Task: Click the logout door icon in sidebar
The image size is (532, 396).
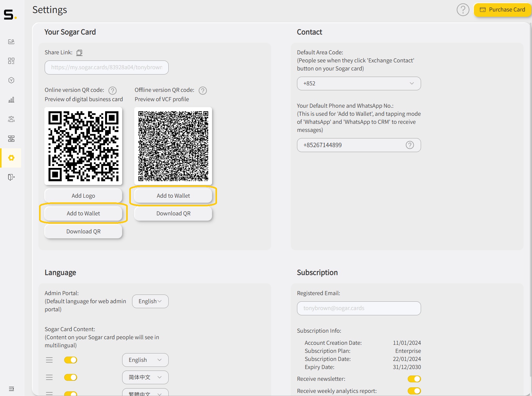Action: tap(11, 177)
